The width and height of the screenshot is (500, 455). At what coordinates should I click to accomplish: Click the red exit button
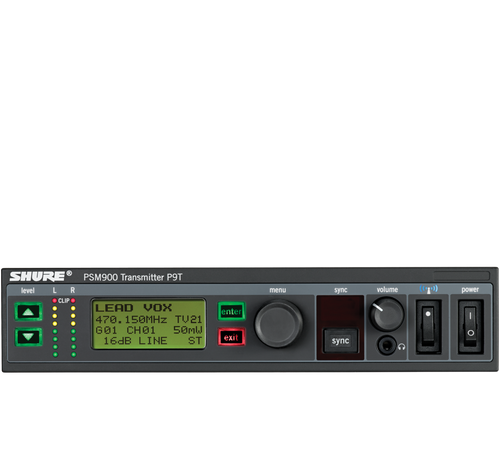[x=231, y=337]
